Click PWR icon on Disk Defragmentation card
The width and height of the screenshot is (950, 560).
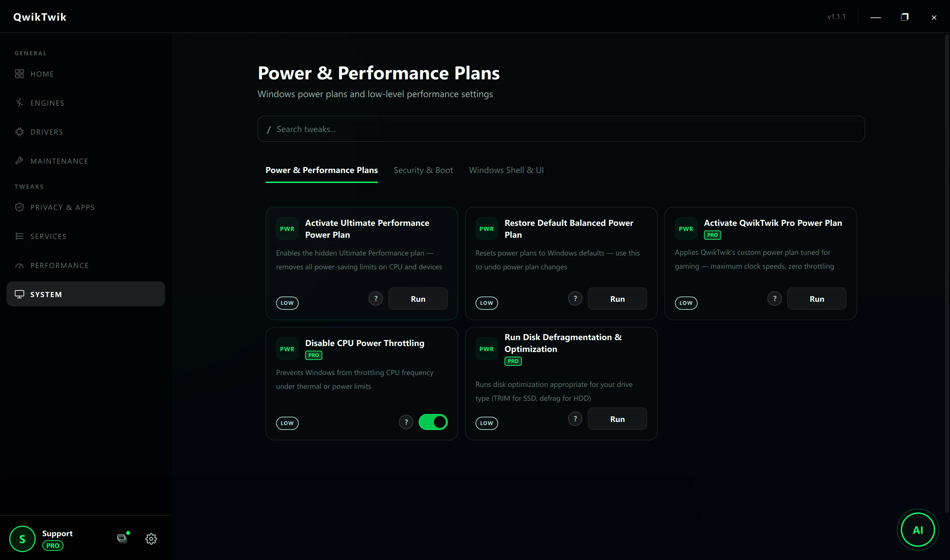[486, 349]
